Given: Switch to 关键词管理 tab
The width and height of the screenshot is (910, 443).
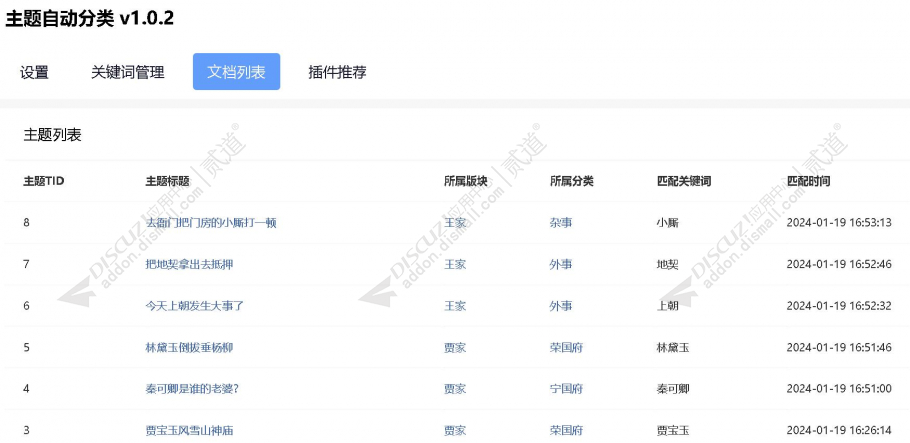Looking at the screenshot, I should [128, 72].
